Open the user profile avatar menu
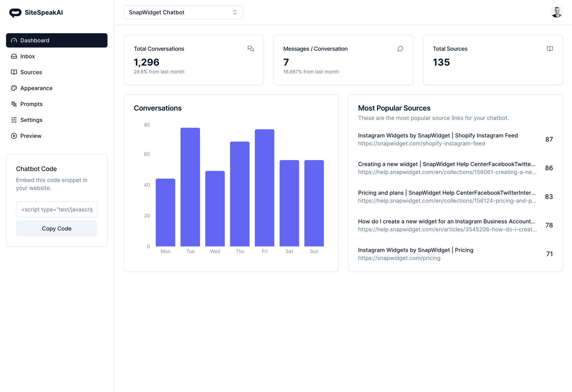This screenshot has width=572, height=392. [x=556, y=12]
